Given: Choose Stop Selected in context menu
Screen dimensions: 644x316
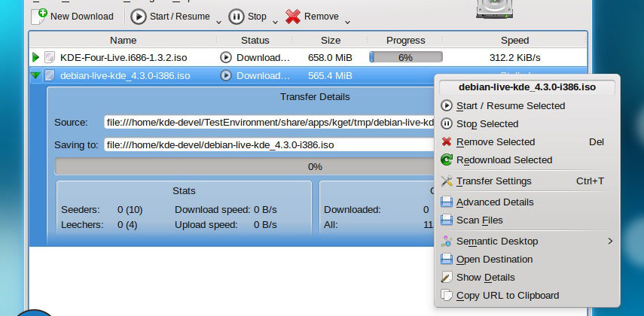Looking at the screenshot, I should click(x=527, y=124).
